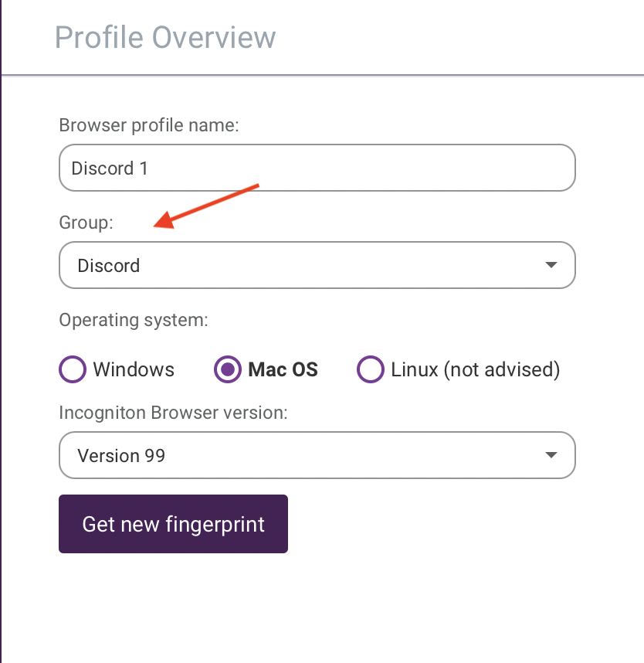This screenshot has width=644, height=663.
Task: Choose the Linux (not advised) radio button
Action: (371, 369)
